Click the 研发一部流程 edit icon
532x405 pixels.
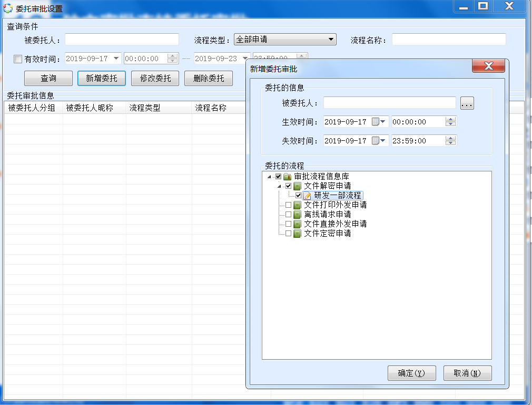tap(308, 195)
